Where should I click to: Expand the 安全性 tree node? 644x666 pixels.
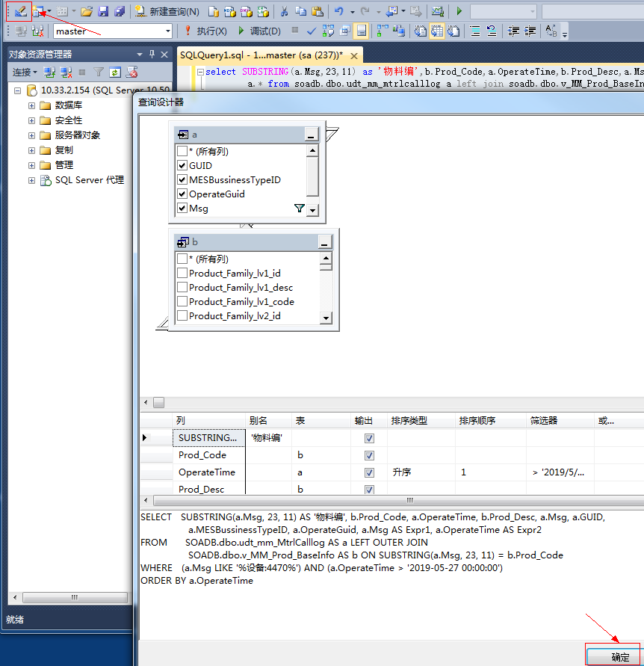(31, 119)
